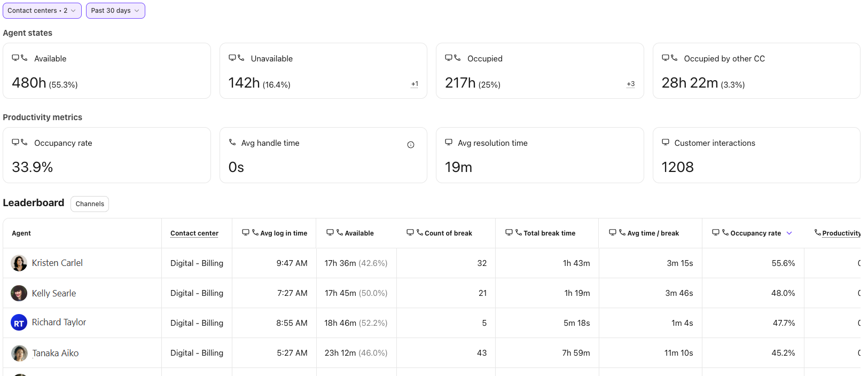Click Richard Taylor's RT initials avatar
868x376 pixels.
click(19, 323)
